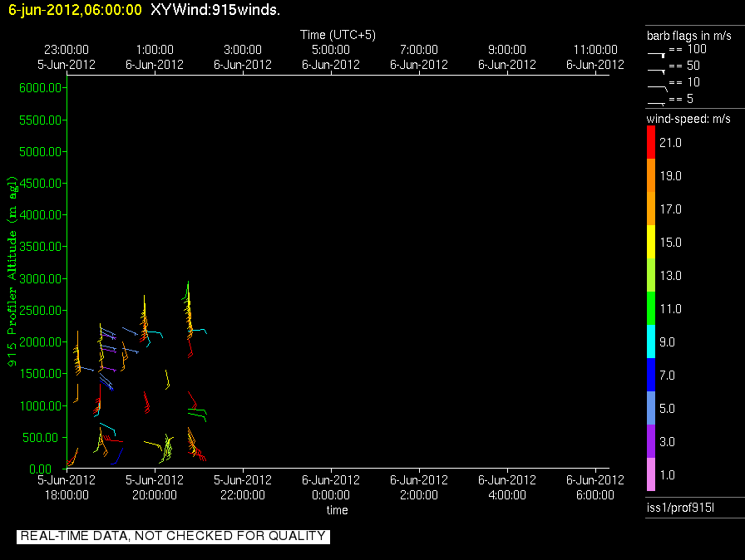This screenshot has height=560, width=745.
Task: Select the pink 1.0 wind-speed color band
Action: 651,475
